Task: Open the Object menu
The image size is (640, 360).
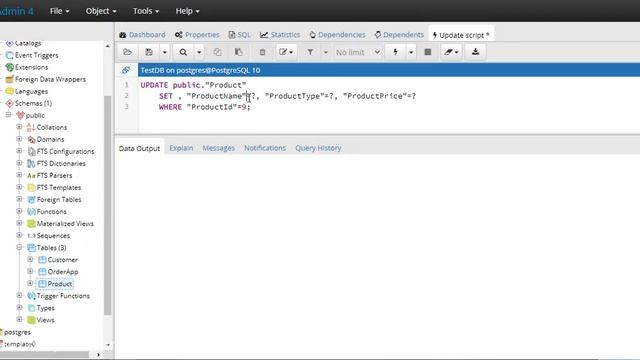Action: (x=101, y=11)
